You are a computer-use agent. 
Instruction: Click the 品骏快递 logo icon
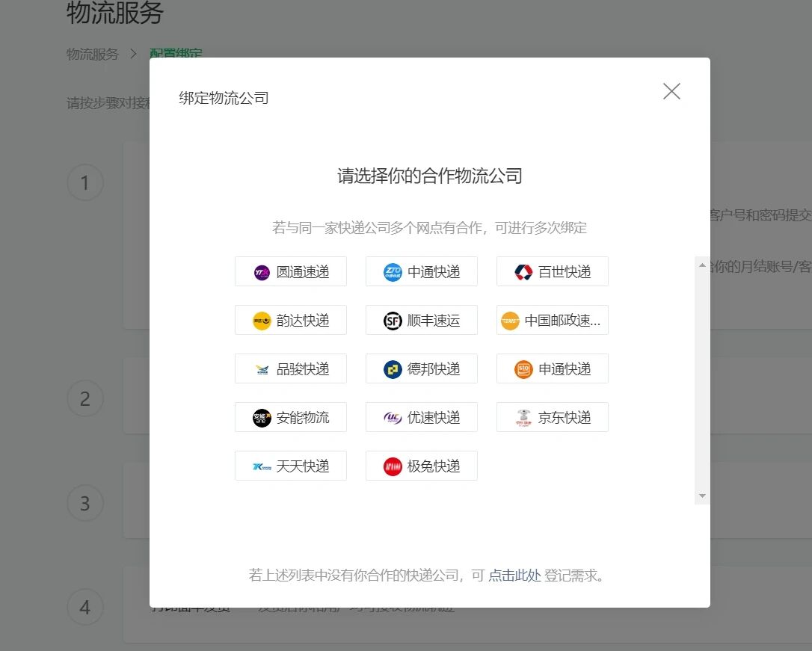(262, 369)
